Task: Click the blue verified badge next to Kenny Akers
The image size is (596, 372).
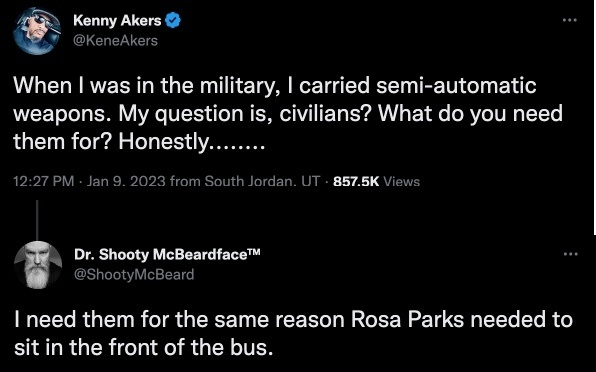Action: [x=173, y=20]
